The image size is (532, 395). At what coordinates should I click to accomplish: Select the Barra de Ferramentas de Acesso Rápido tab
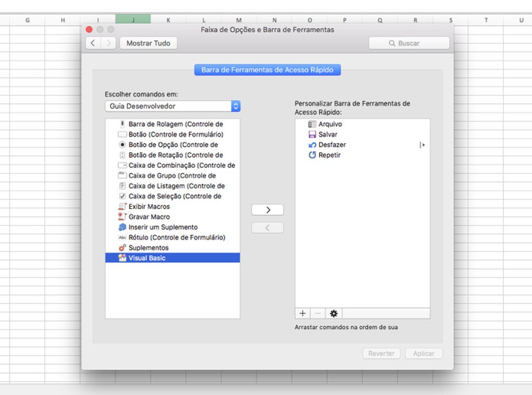point(268,70)
